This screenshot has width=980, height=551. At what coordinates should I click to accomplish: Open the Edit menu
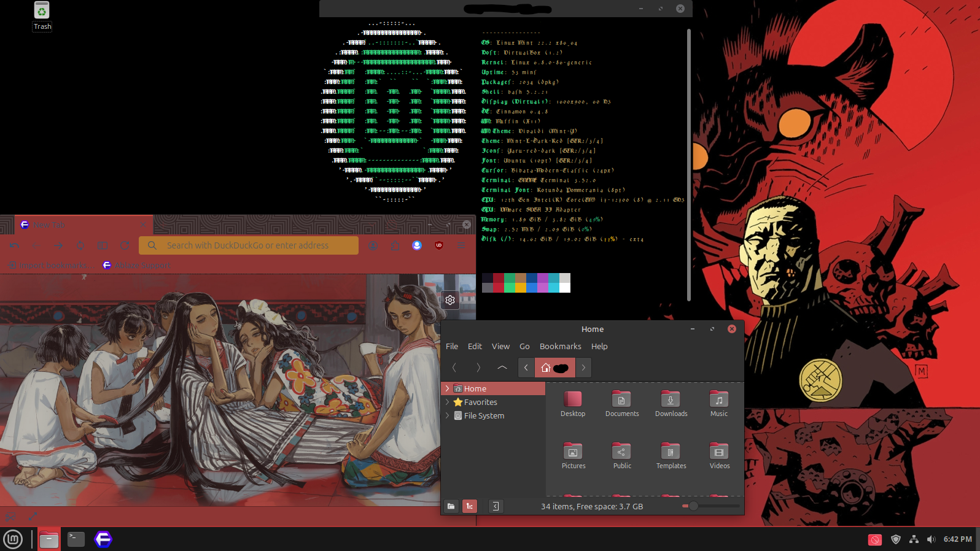point(475,346)
